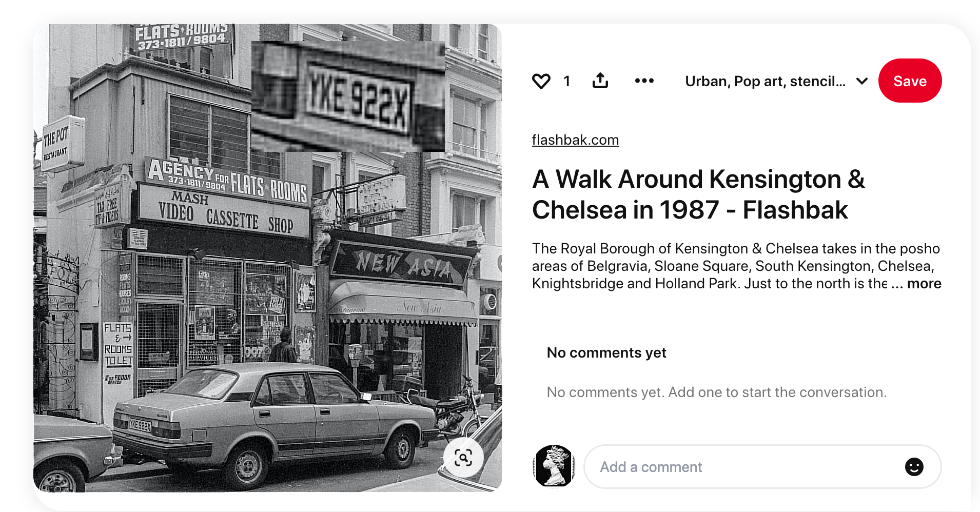The image size is (980, 512).
Task: Open the emoji smiley picker
Action: point(914,467)
